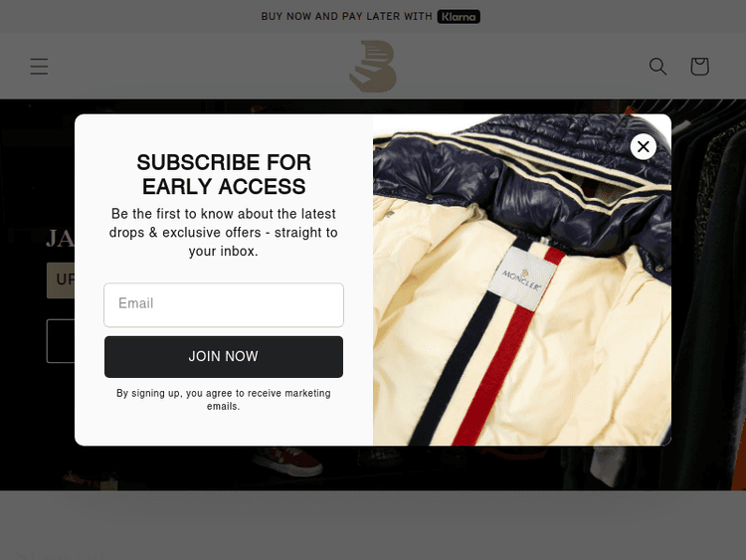Open the shopping cart bag icon
The height and width of the screenshot is (560, 746).
pyautogui.click(x=699, y=66)
